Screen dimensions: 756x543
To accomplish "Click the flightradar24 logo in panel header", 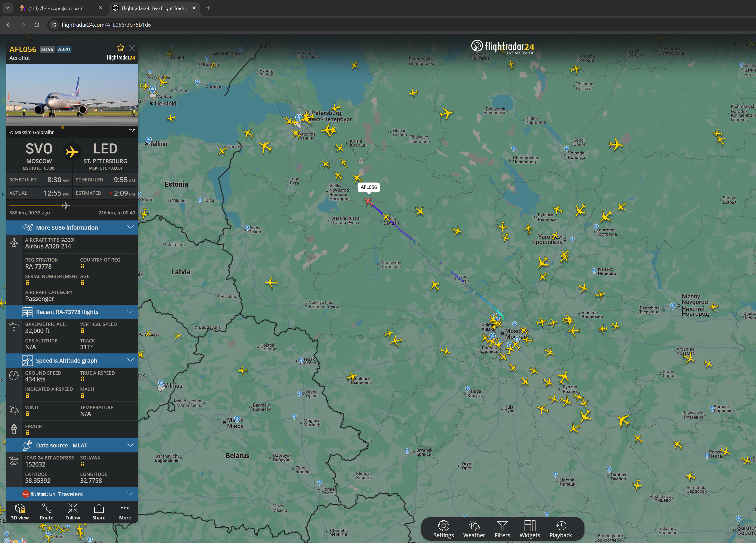I will [121, 58].
